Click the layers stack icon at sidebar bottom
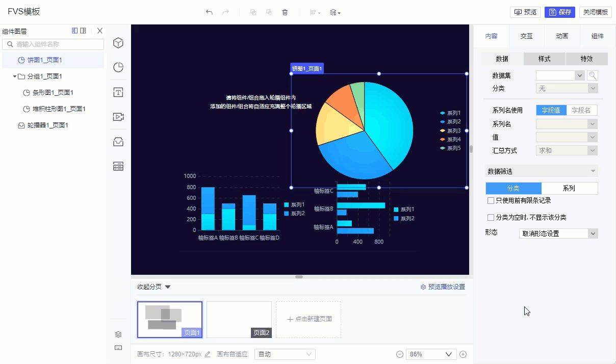Screen dimensions: 616x364 (x=118, y=334)
